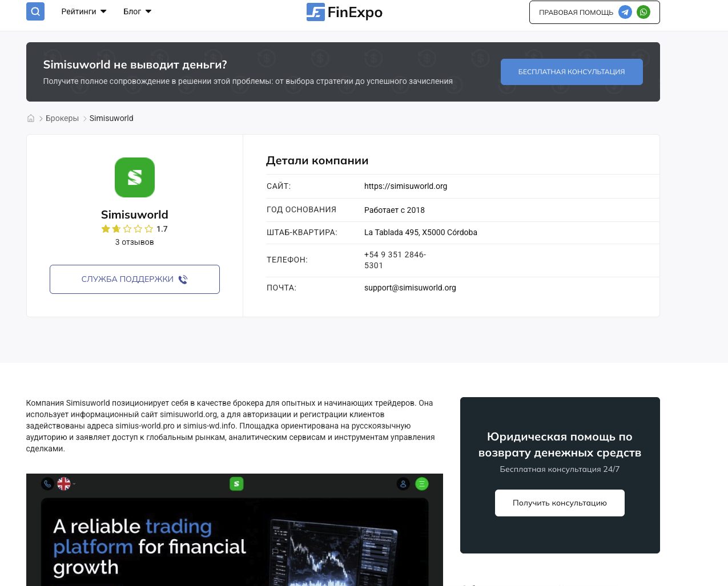Click the address La Tablada 495, X5000 Córdoba
The height and width of the screenshot is (586, 728).
click(x=421, y=232)
